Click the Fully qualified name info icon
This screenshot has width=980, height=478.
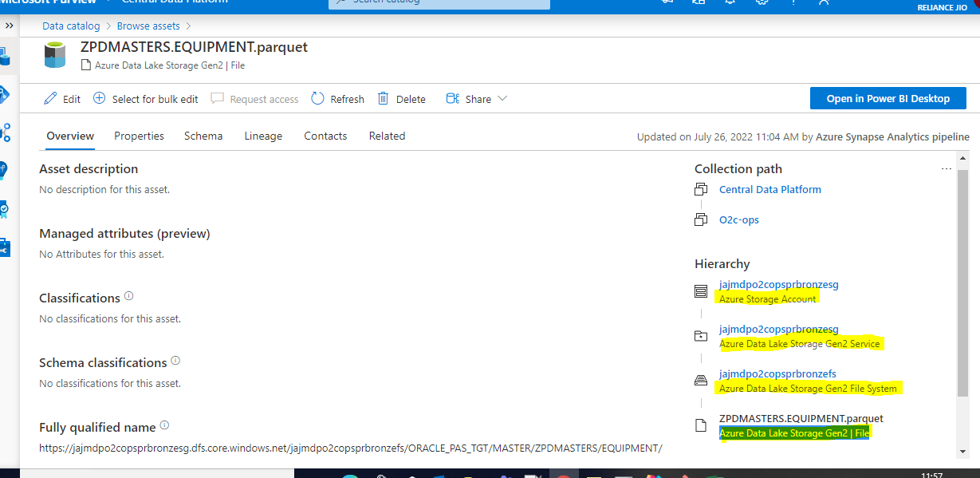pos(164,425)
